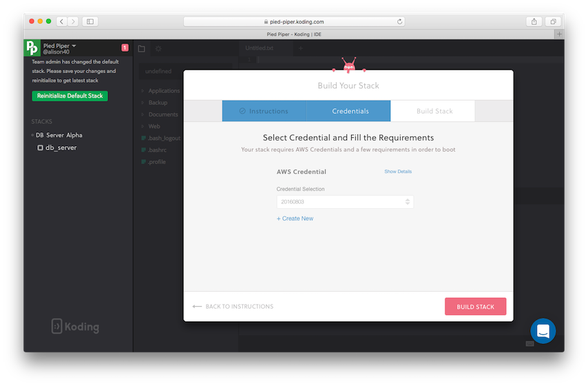The height and width of the screenshot is (386, 588).
Task: Click the Safari address bar
Action: (294, 22)
